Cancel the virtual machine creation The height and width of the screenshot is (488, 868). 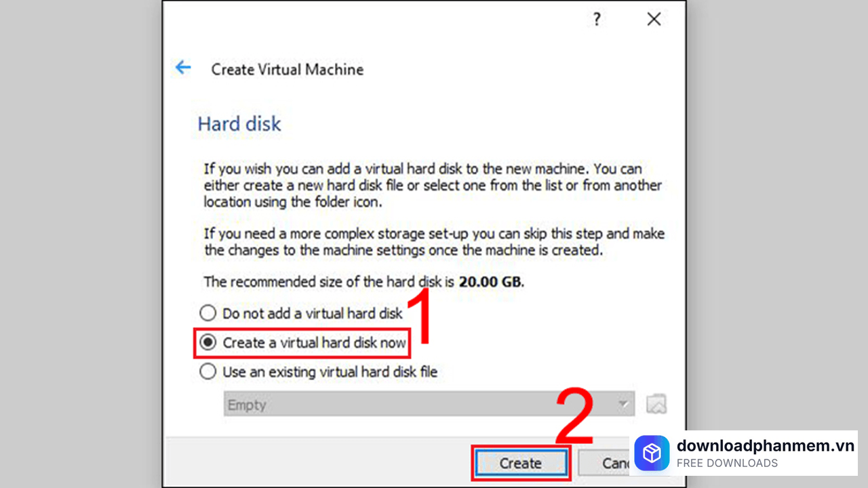pos(614,463)
